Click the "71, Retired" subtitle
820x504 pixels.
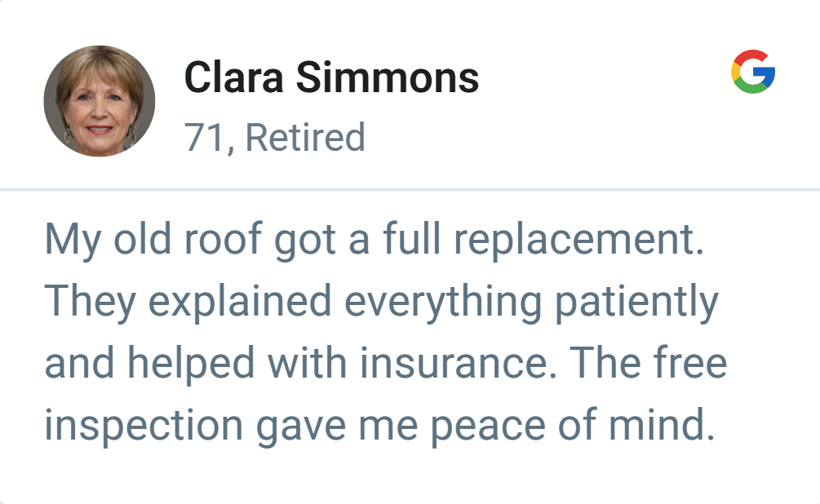(x=274, y=138)
